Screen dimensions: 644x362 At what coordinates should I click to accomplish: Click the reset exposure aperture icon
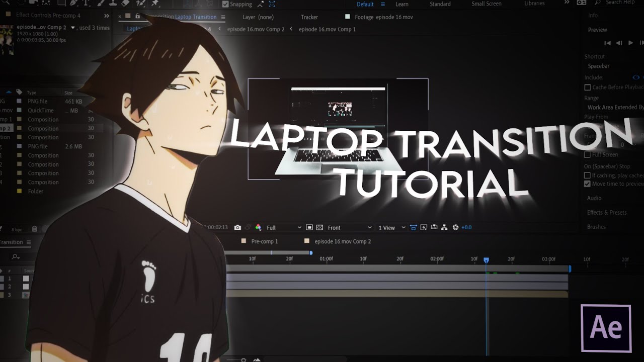click(455, 228)
